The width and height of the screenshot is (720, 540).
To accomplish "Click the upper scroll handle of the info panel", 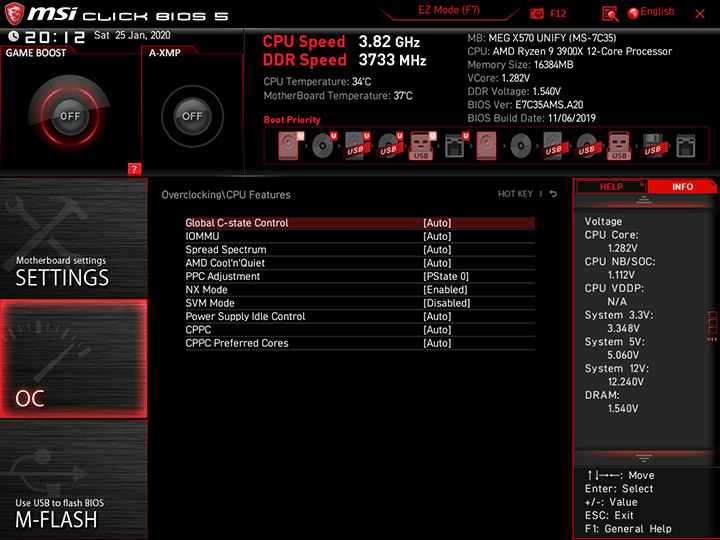I will (643, 200).
